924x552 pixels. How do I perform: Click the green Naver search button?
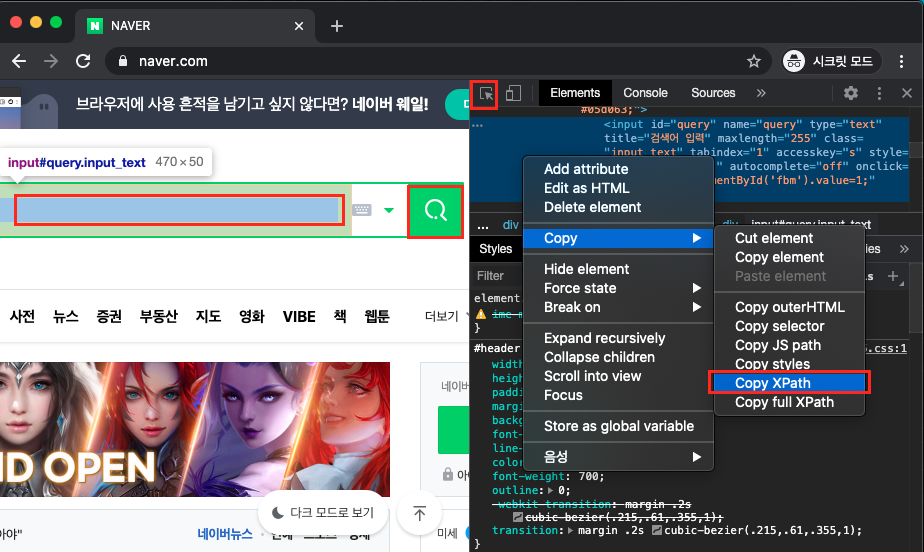(x=435, y=211)
